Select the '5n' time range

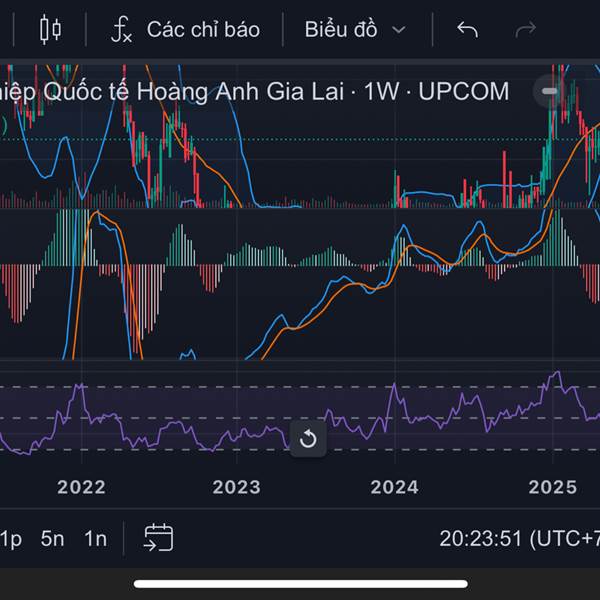pos(52,538)
